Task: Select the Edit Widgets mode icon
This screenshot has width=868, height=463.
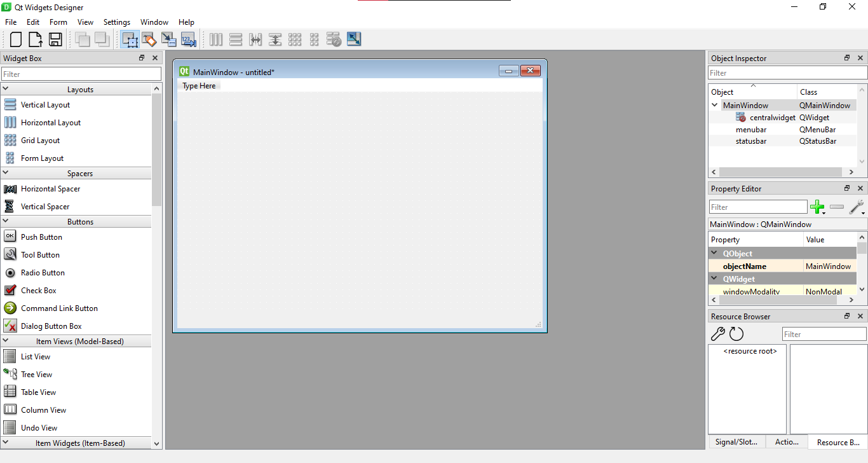Action: (x=130, y=39)
